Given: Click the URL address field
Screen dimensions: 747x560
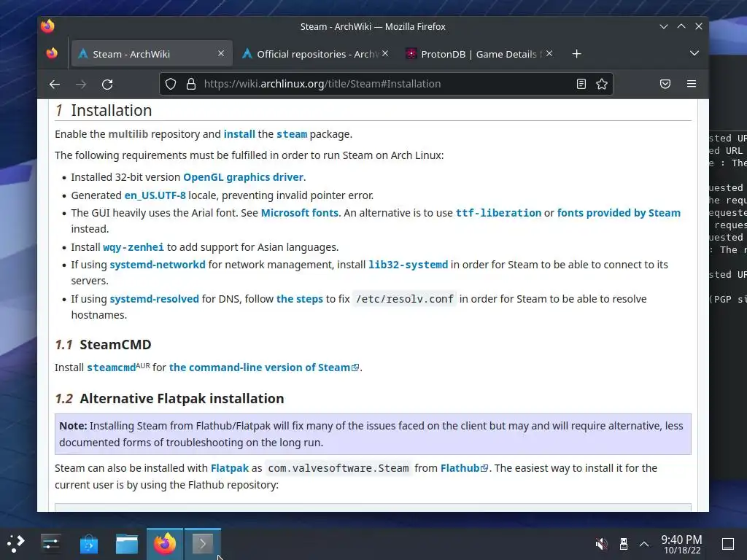Looking at the screenshot, I should (386, 84).
